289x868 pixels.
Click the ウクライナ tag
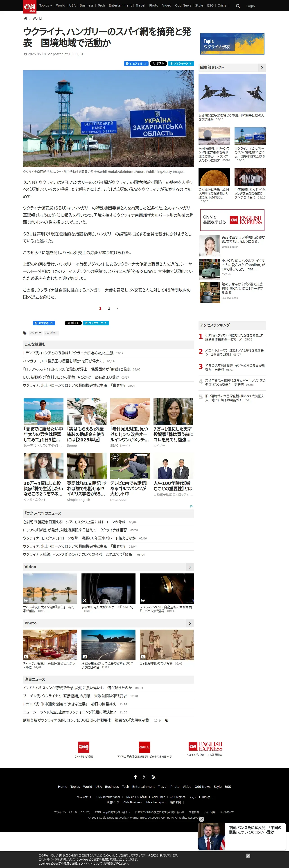(x=35, y=333)
